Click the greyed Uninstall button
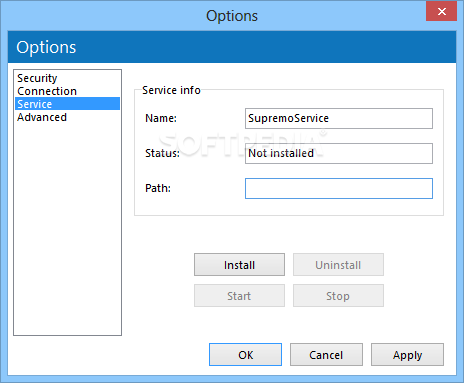Viewport: 464px width, 383px height. [338, 265]
